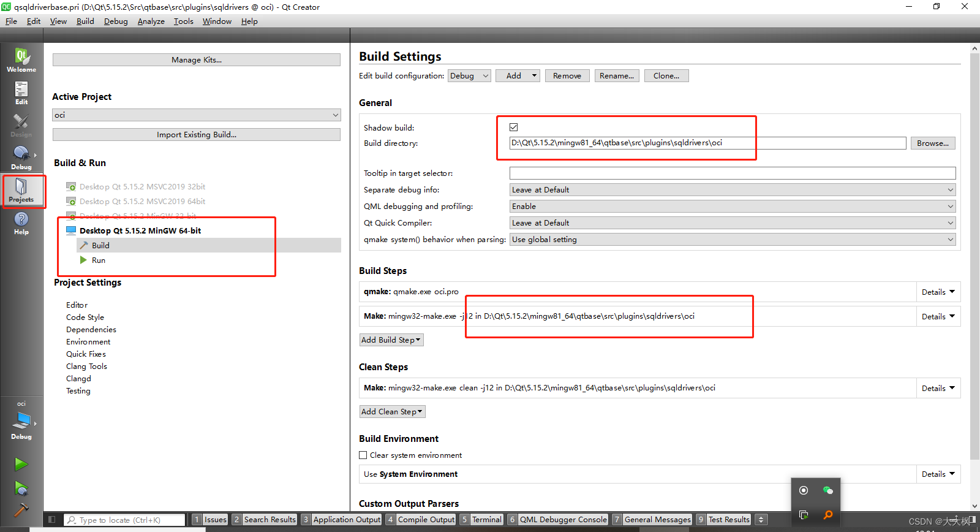Click the Tooltip in target selector field
Image resolution: width=980 pixels, height=532 pixels.
point(733,173)
